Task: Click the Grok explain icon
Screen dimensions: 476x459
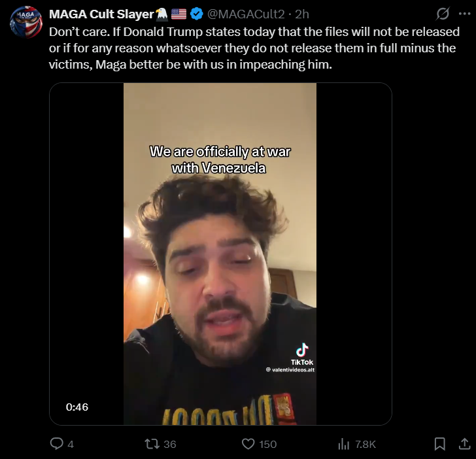Action: pyautogui.click(x=443, y=14)
